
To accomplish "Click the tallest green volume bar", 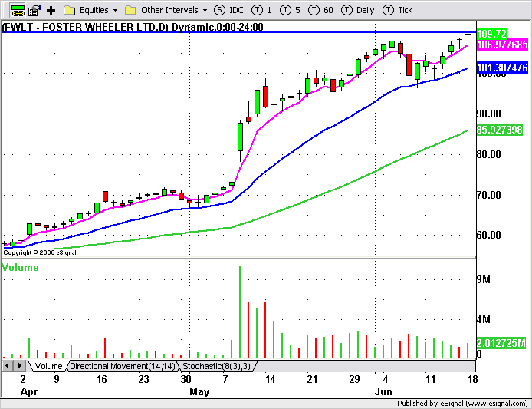I will [240, 312].
